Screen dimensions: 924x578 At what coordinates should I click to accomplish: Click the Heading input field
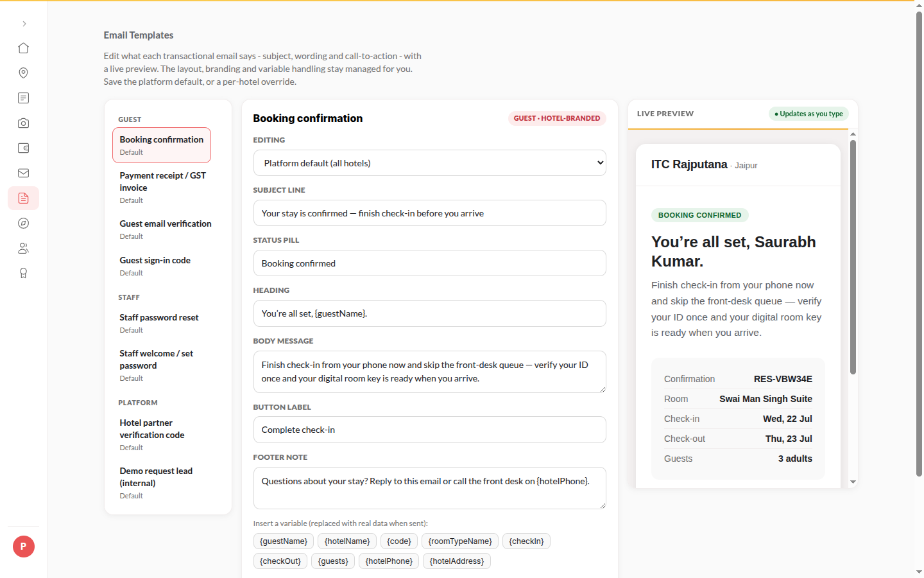tap(430, 313)
